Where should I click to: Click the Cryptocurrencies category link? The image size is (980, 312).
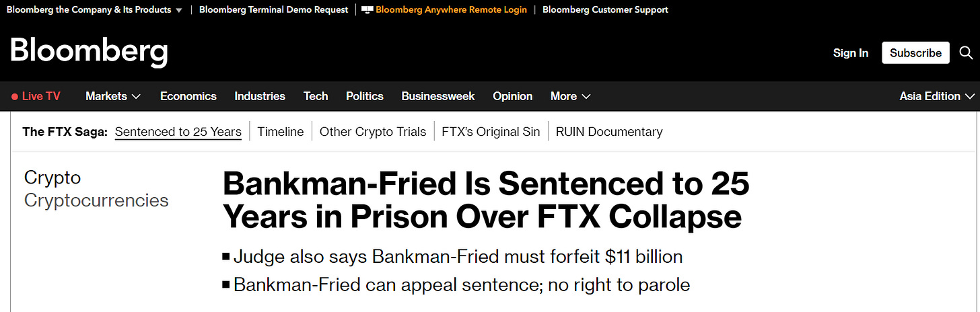pyautogui.click(x=96, y=200)
